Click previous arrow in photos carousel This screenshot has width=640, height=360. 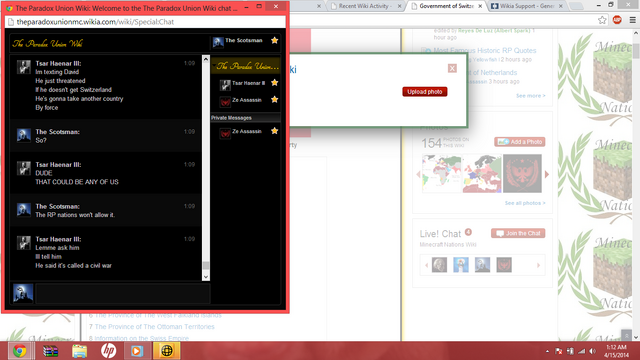coord(418,174)
